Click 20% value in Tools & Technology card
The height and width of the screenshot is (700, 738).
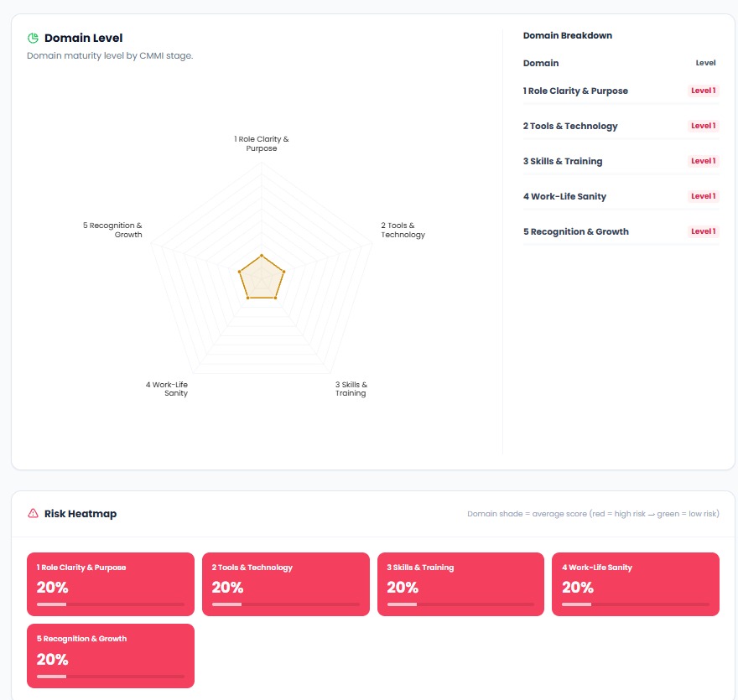[227, 587]
